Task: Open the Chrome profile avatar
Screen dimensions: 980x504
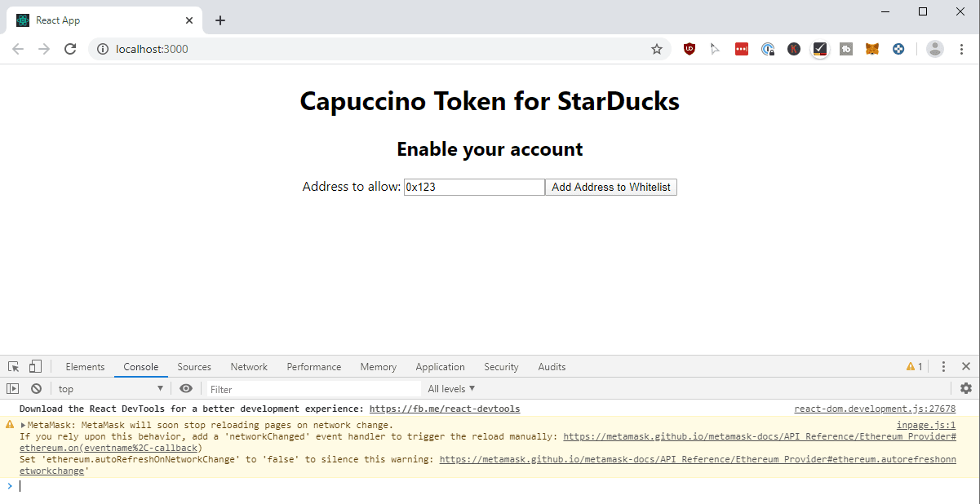Action: coord(935,49)
